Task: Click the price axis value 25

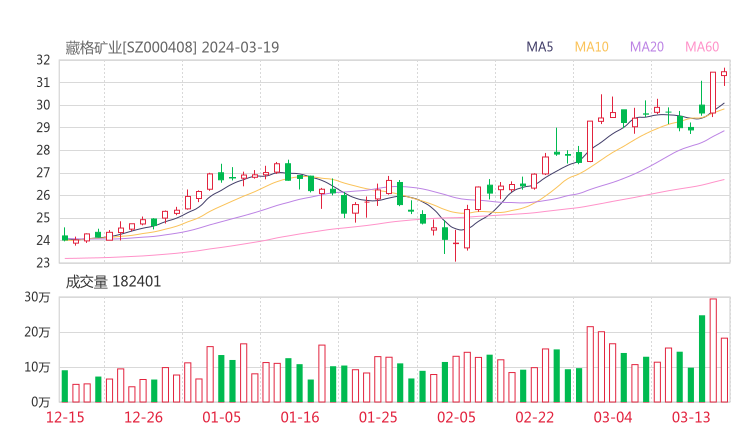Action: coord(43,218)
